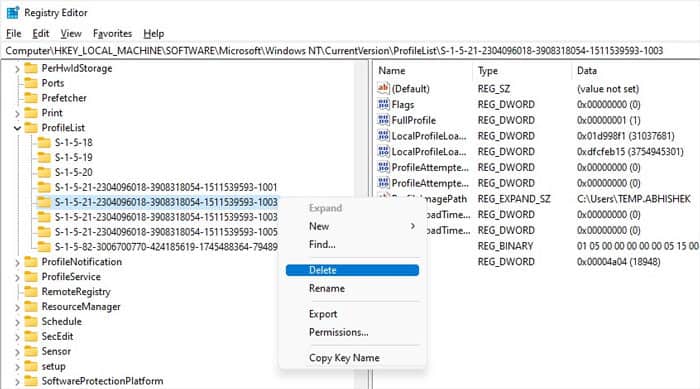This screenshot has height=389, width=700.
Task: Click the string value icon beside (Default)
Action: pos(383,88)
